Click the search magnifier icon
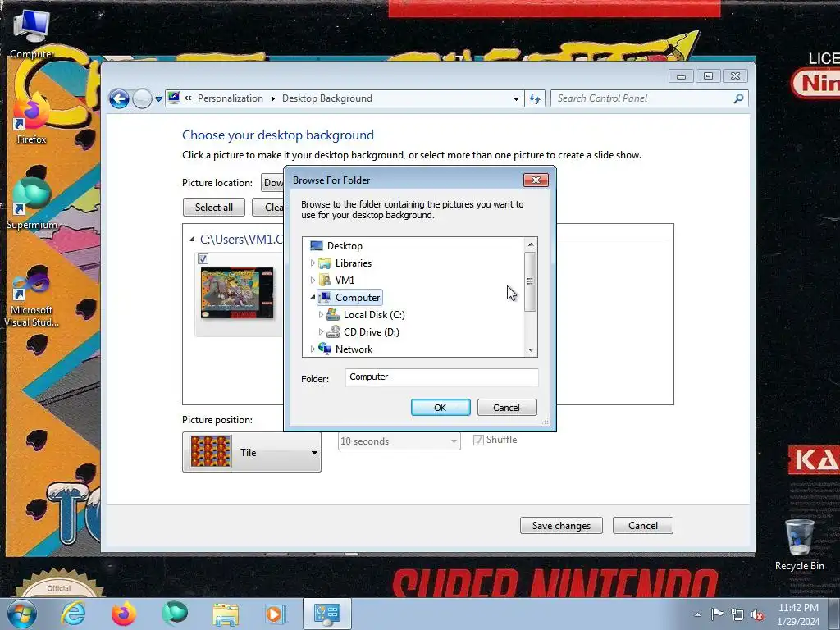Viewport: 840px width, 630px height. tap(739, 98)
